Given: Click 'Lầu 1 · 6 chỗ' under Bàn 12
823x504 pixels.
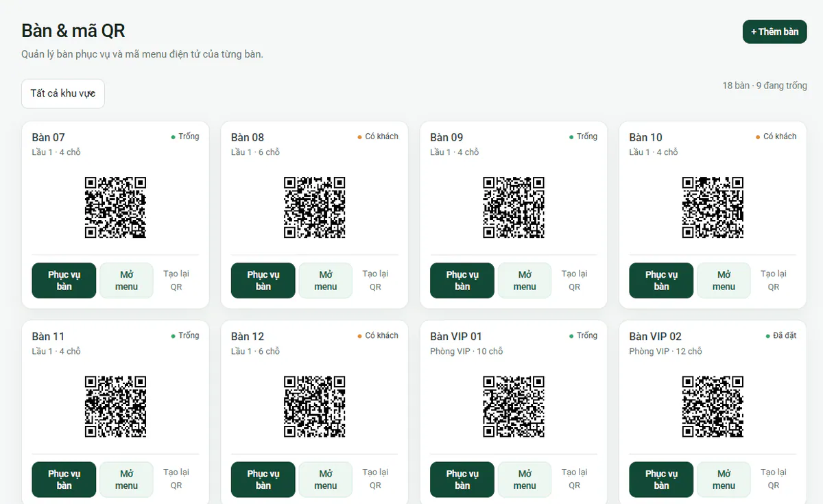Looking at the screenshot, I should (x=255, y=351).
